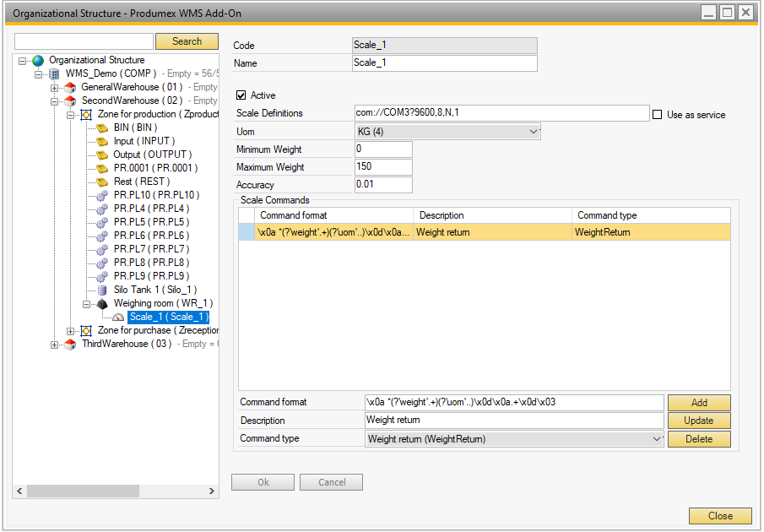Viewport: 764px width, 532px height.
Task: Click the Silo Tank 1 silo icon
Action: click(x=102, y=290)
